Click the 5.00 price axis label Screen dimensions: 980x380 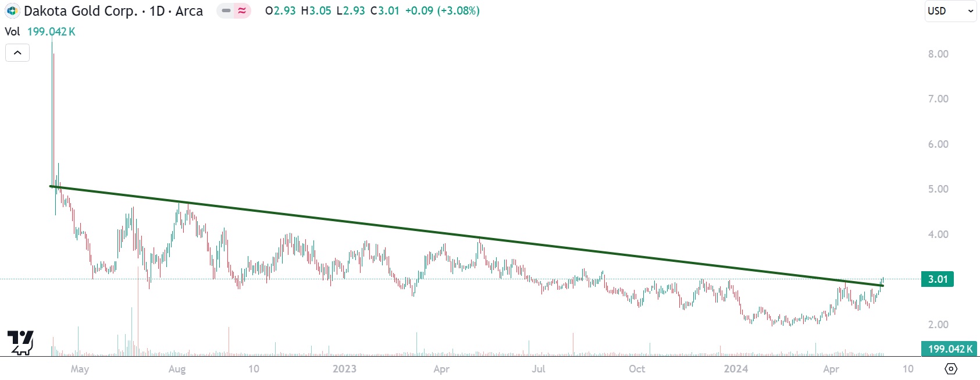[938, 189]
